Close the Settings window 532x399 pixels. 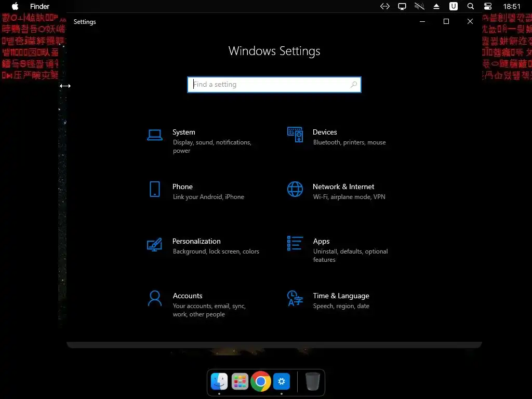[470, 21]
